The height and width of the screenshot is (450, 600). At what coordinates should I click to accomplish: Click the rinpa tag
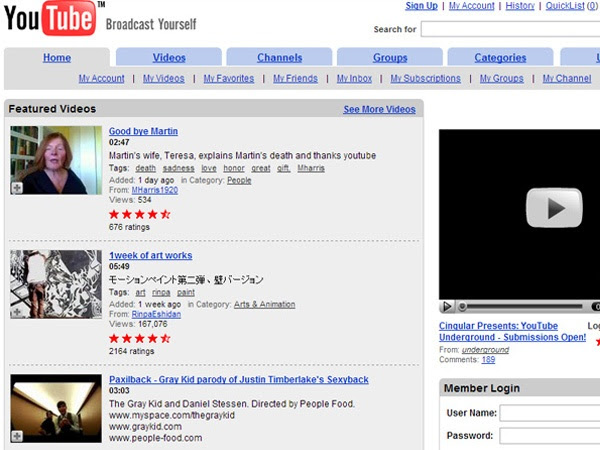[x=161, y=292]
